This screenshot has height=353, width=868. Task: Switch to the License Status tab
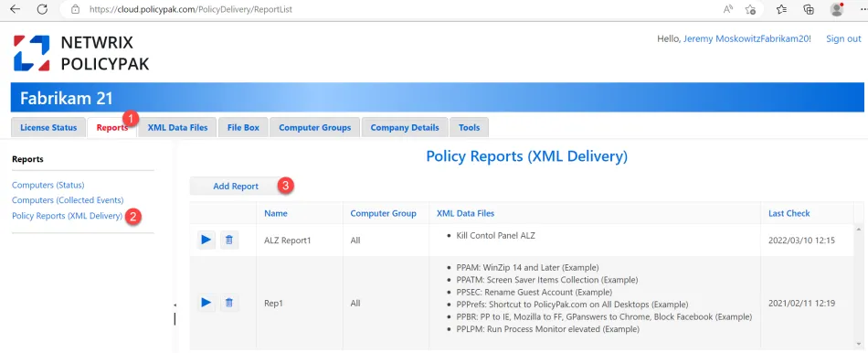(48, 127)
